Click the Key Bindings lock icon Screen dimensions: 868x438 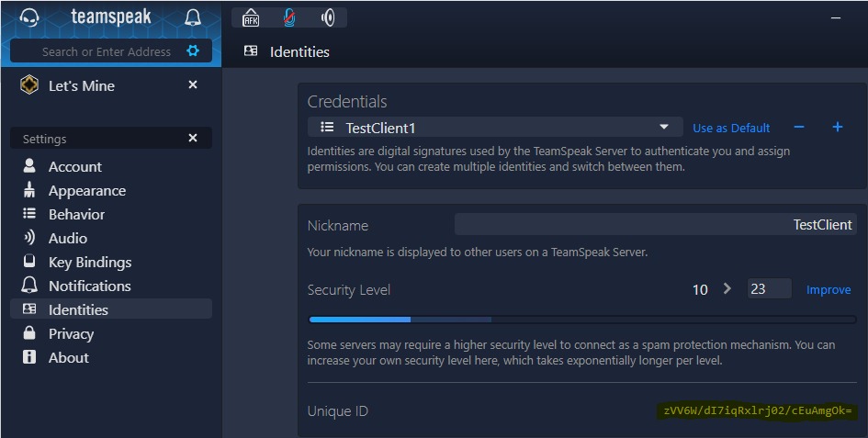pos(29,263)
